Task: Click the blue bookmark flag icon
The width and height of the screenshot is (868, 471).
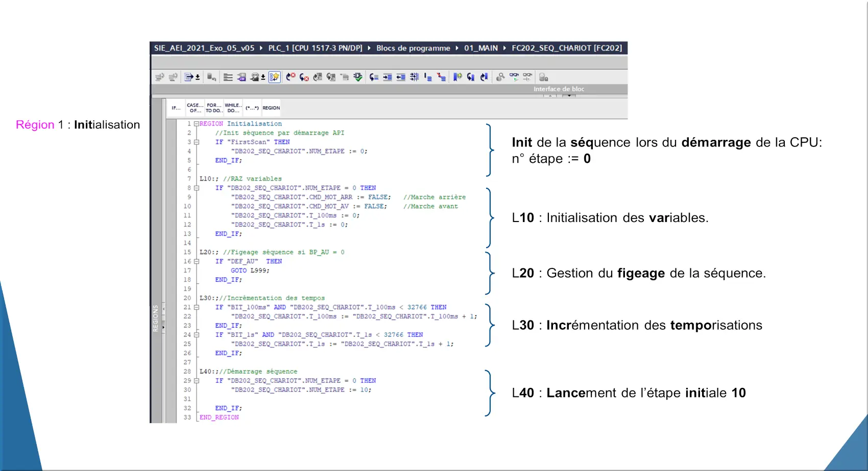Action: pyautogui.click(x=457, y=77)
